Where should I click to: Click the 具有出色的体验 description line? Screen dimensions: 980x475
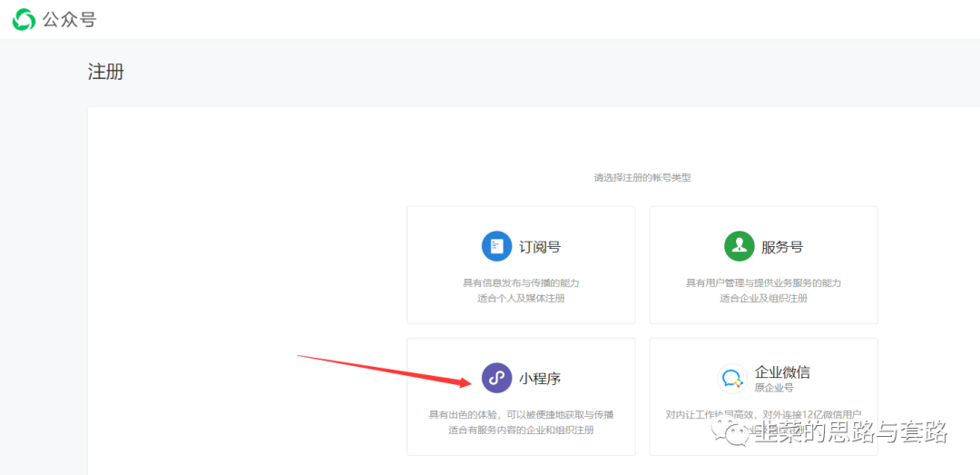point(521,415)
